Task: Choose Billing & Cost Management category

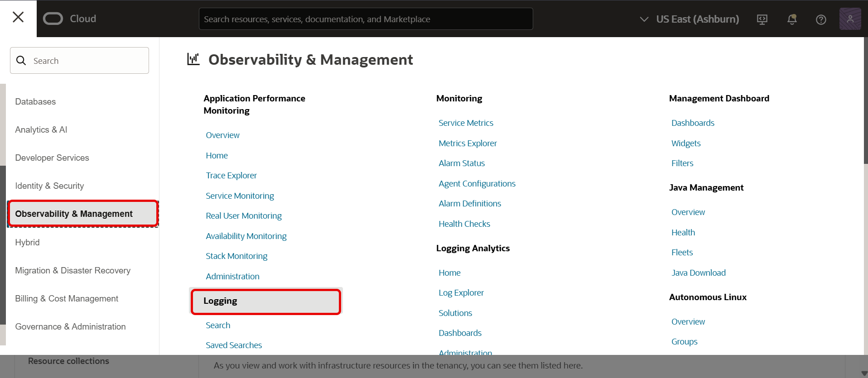Action: pyautogui.click(x=67, y=299)
